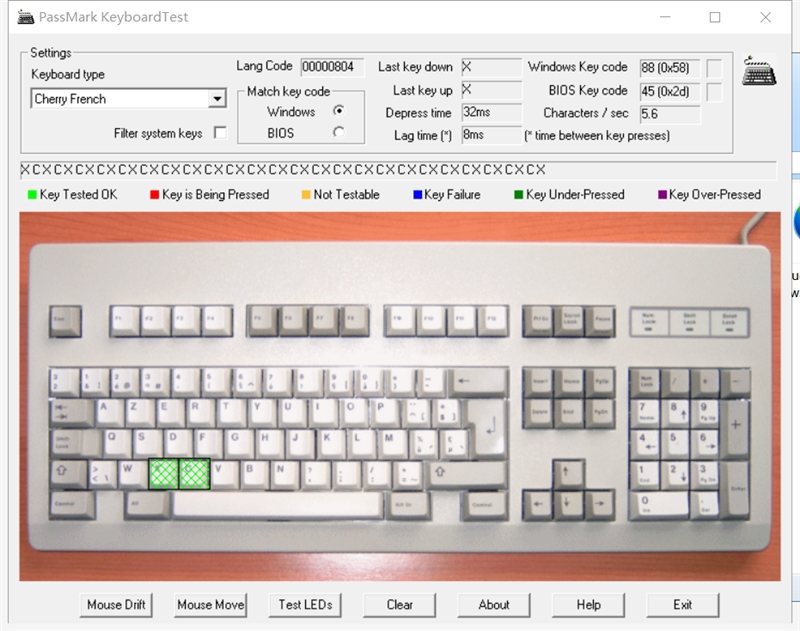Click the G key on keyboard image
Screen dimensions: 800x631
[240, 443]
